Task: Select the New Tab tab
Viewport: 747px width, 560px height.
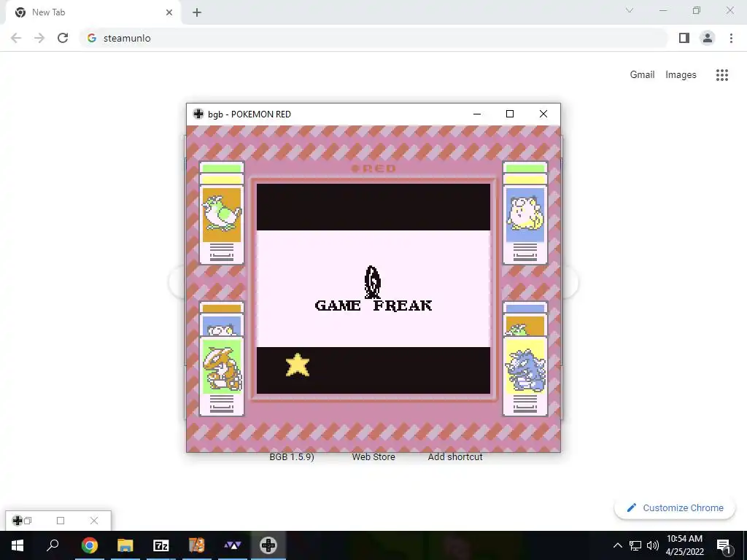Action: 93,12
